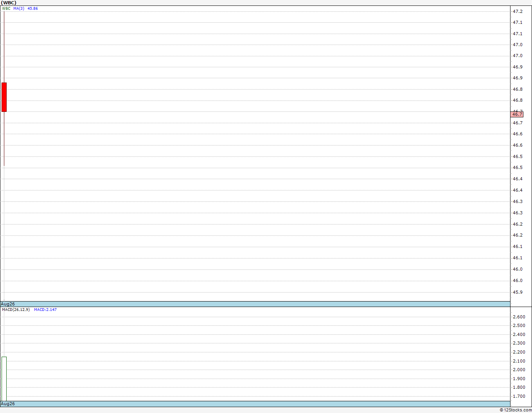The height and width of the screenshot is (413, 532).
Task: Click the Aug26 date on MACD axis
Action: [x=8, y=404]
